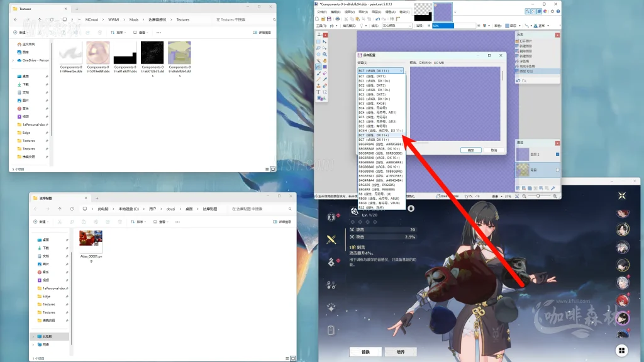Toggle visibility checkbox of background layer
644x362 pixels.
click(x=557, y=169)
